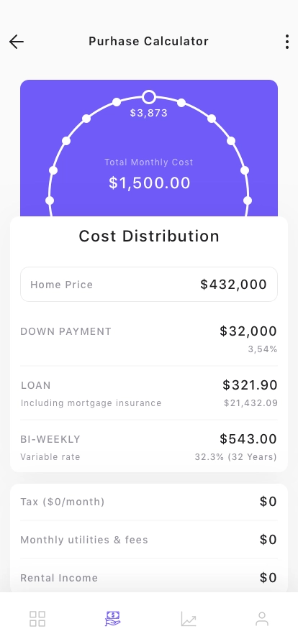This screenshot has height=644, width=298.
Task: Open the LOAN including mortgage insurance row
Action: coord(149,393)
